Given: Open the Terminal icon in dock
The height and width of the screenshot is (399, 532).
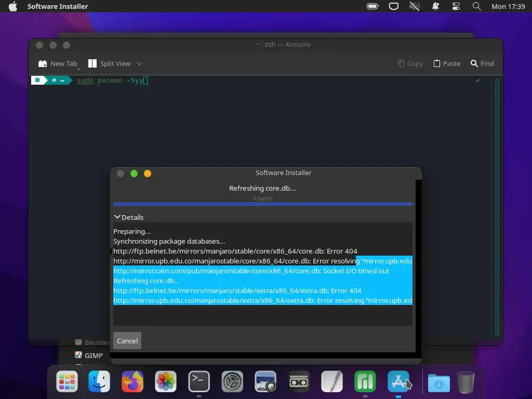Looking at the screenshot, I should coord(199,381).
